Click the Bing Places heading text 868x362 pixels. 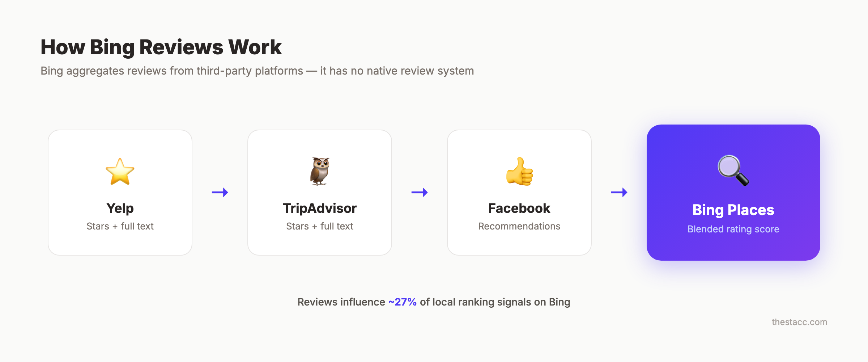[733, 210]
